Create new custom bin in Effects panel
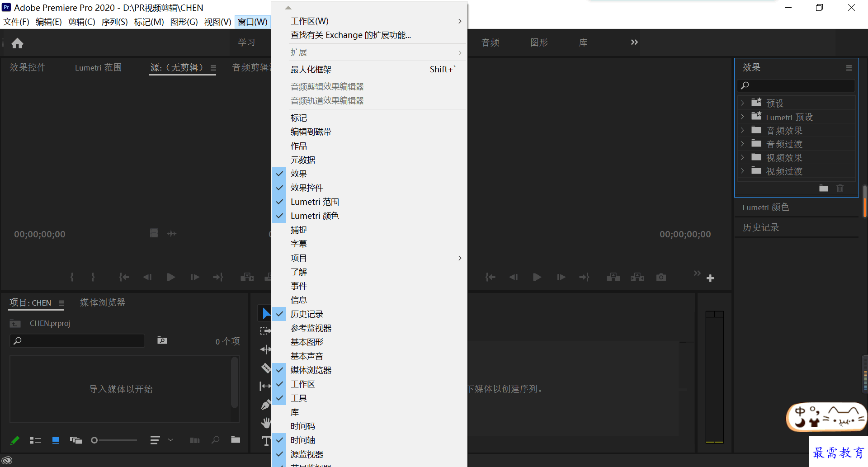868x467 pixels. (x=824, y=188)
